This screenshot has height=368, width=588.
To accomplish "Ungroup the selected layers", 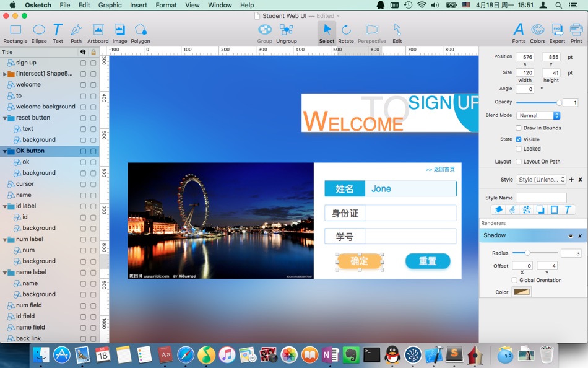I will point(287,33).
